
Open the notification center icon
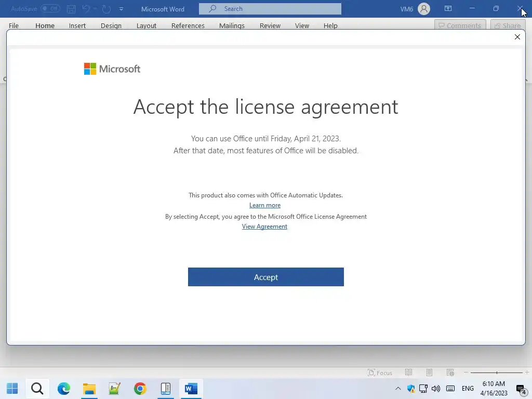coord(521,389)
